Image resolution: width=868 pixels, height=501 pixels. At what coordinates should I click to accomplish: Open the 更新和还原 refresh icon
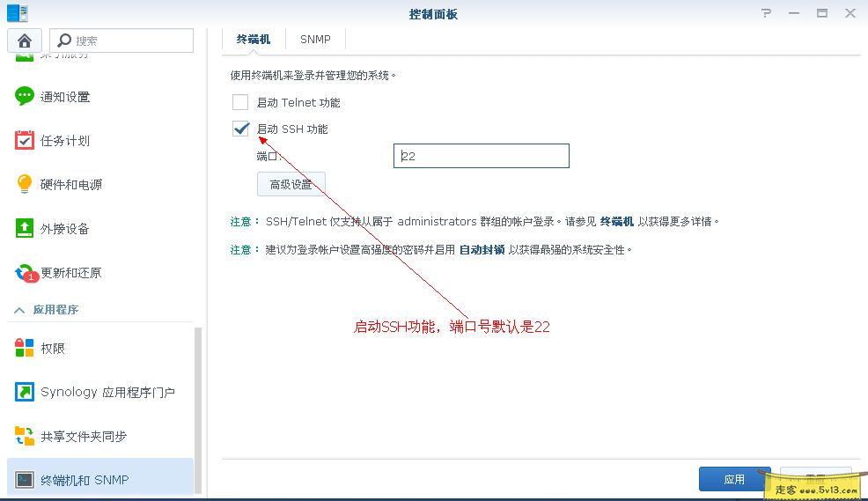[x=26, y=272]
